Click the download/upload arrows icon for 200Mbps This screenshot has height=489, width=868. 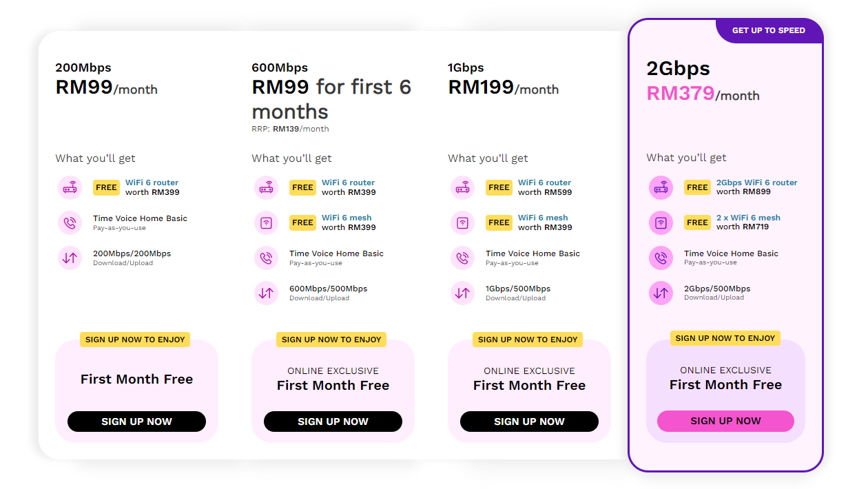pos(70,258)
